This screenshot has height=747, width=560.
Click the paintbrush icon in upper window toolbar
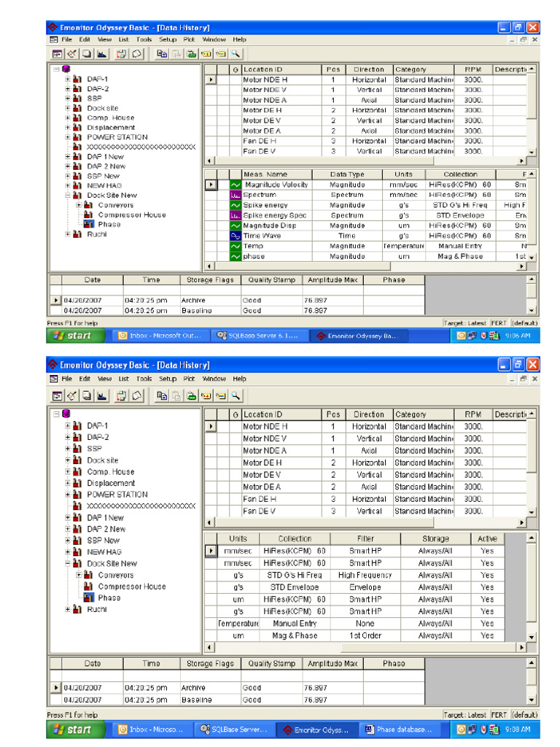pos(72,54)
